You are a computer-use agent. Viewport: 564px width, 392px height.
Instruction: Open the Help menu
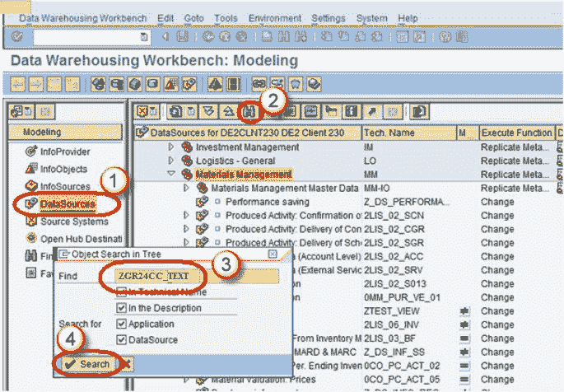pyautogui.click(x=408, y=18)
